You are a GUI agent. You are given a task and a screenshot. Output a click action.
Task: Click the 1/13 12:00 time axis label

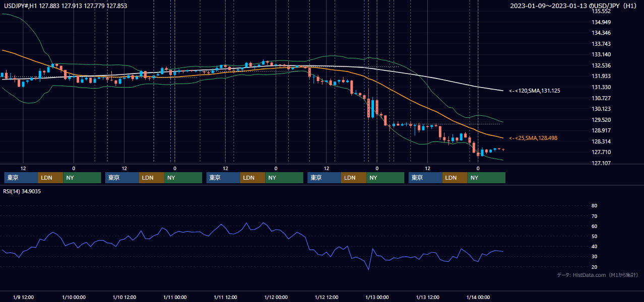click(x=428, y=297)
